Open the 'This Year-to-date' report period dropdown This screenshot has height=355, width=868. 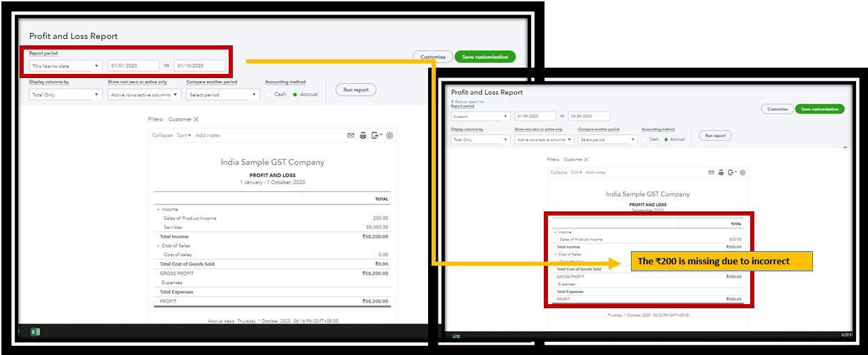(x=66, y=66)
